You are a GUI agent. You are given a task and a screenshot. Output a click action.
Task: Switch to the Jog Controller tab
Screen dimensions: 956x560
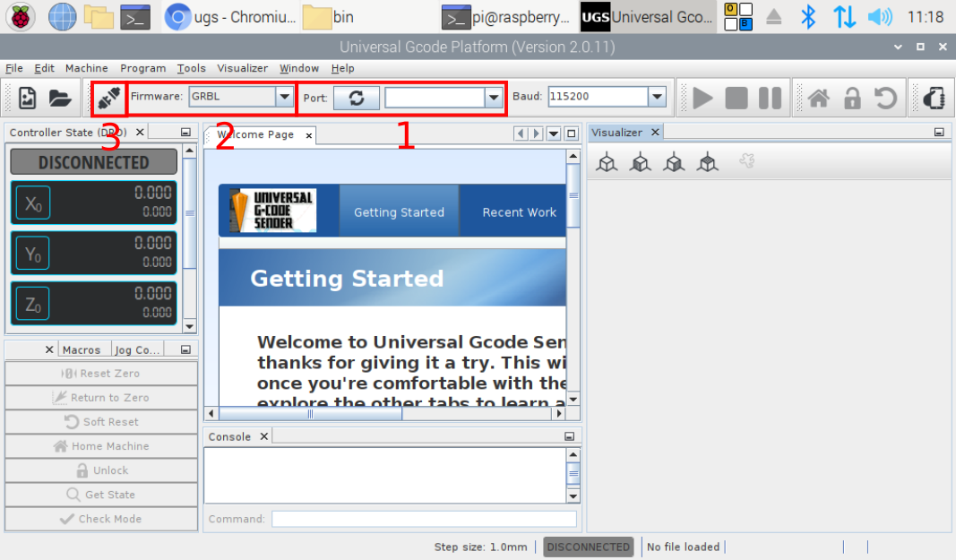[137, 349]
